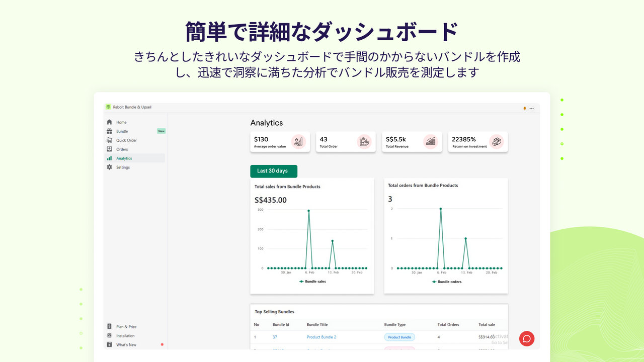Click the red notification dot beside What's New

coord(162,344)
